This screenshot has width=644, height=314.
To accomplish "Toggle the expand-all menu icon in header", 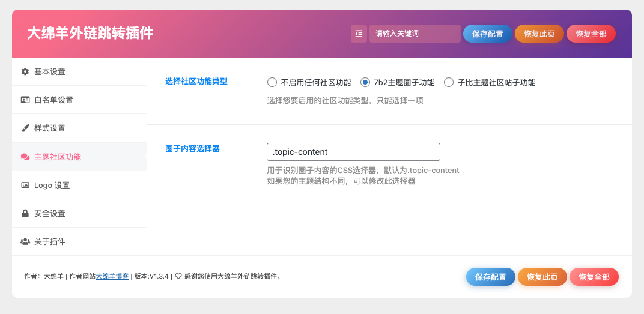I will click(359, 34).
